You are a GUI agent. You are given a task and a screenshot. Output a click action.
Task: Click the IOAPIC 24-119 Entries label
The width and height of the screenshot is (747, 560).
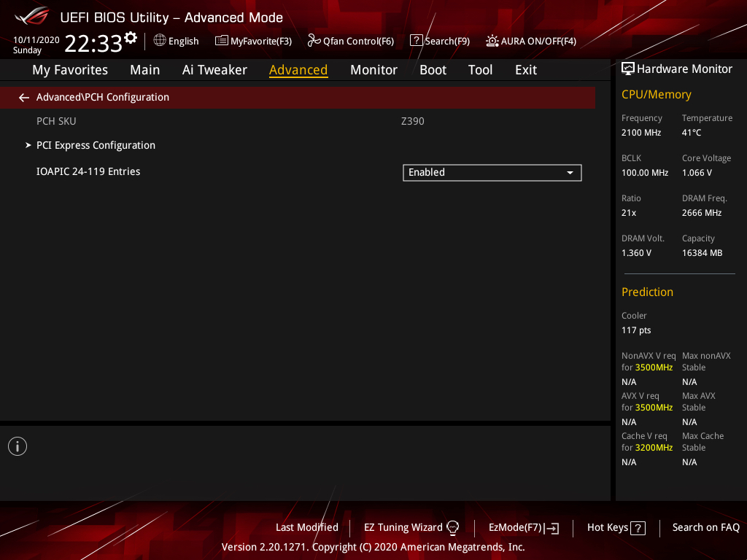coord(88,171)
